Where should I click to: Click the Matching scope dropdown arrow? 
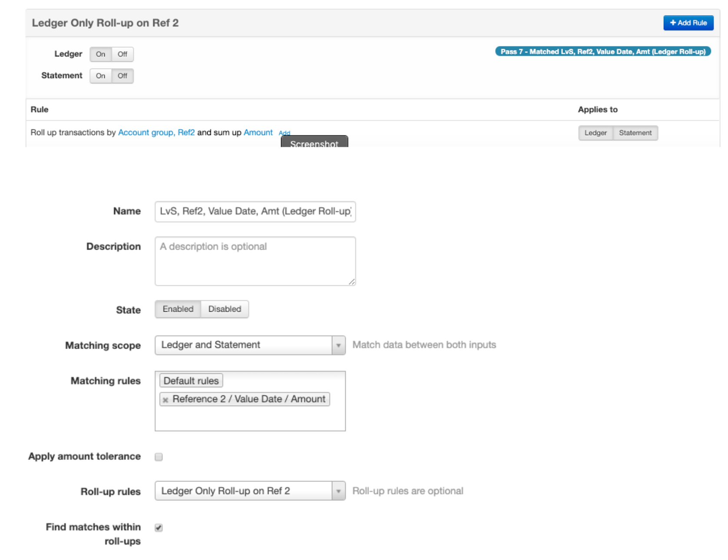point(338,346)
